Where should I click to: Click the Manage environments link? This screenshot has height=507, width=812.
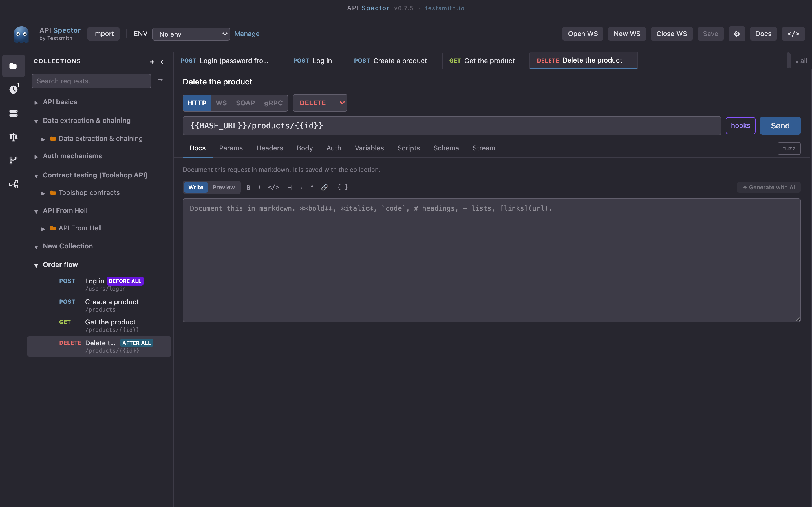[247, 34]
